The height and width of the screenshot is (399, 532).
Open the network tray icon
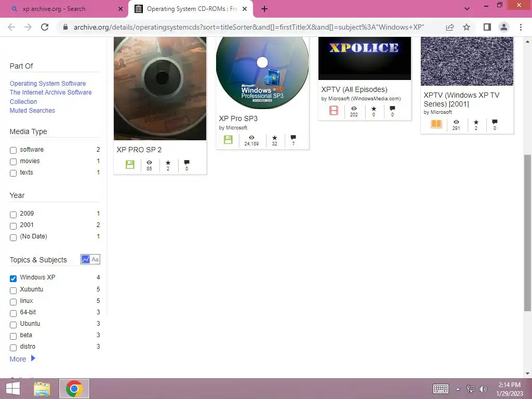[x=470, y=389]
